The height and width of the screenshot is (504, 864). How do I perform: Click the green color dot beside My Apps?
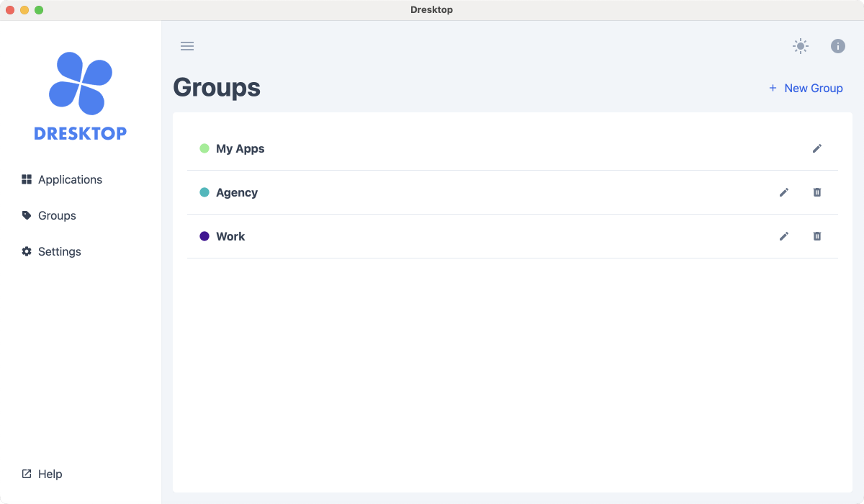(204, 148)
